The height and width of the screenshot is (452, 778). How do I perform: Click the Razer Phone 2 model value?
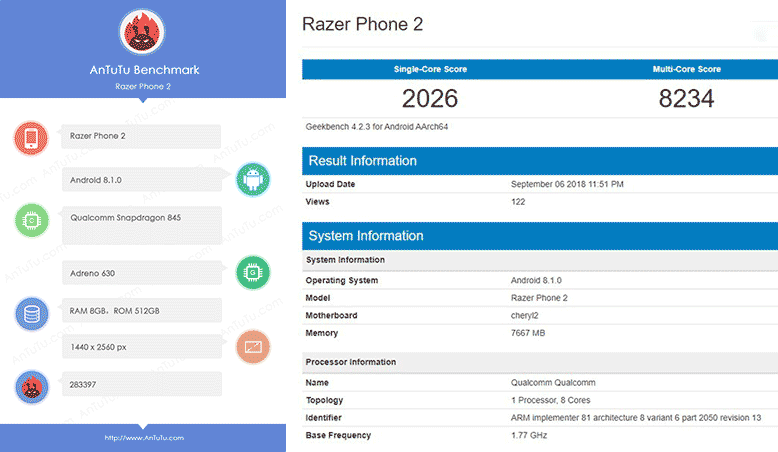539,298
